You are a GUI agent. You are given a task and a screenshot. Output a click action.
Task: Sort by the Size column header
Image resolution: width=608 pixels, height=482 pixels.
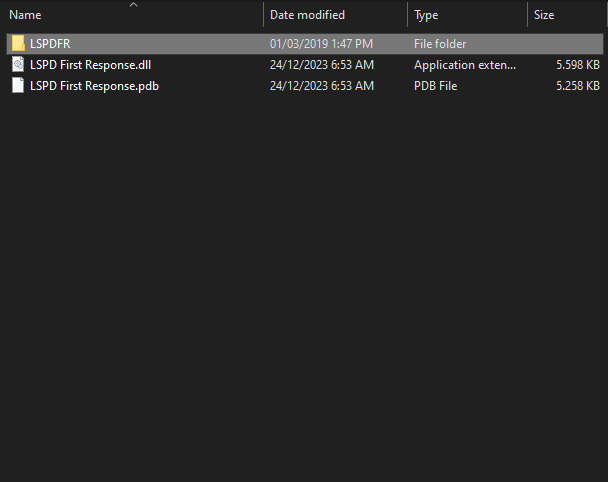click(x=544, y=15)
